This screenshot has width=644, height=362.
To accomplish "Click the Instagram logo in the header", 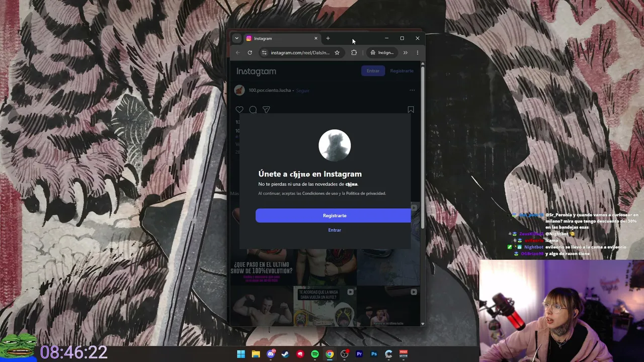I will point(256,71).
